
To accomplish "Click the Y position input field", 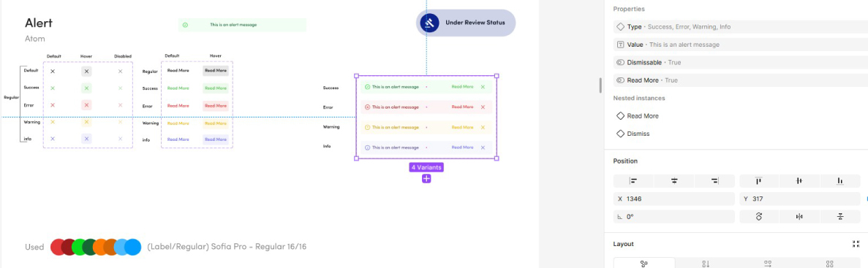I will pos(800,199).
